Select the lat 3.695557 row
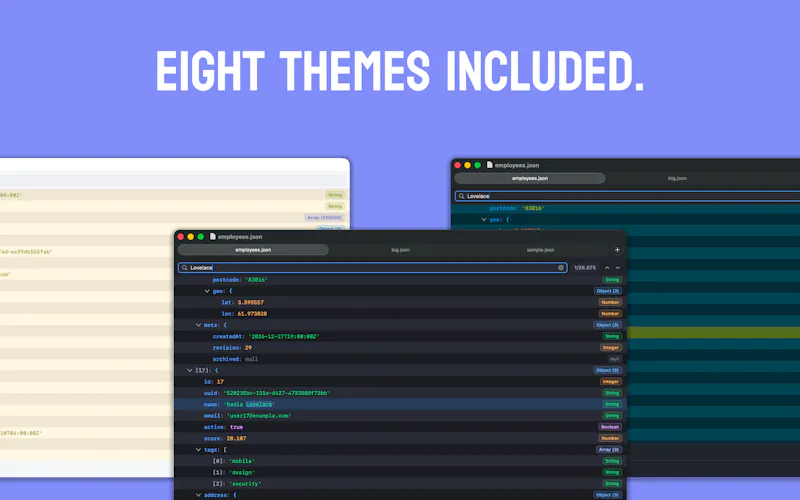The height and width of the screenshot is (500, 800). pos(400,303)
